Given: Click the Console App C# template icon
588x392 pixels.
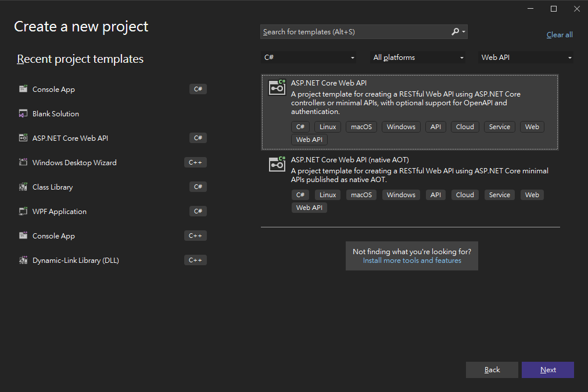Looking at the screenshot, I should coord(23,89).
